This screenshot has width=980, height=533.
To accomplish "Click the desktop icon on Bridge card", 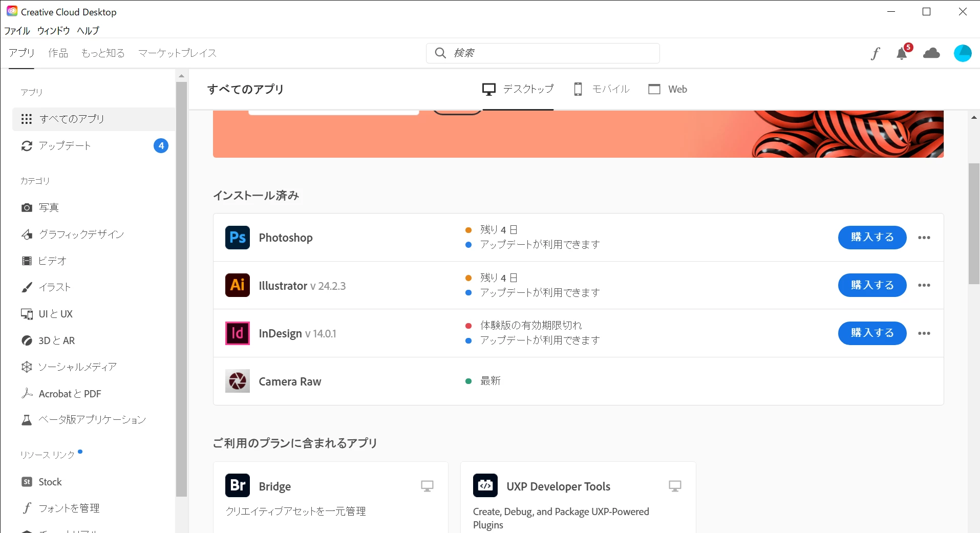I will 427,486.
